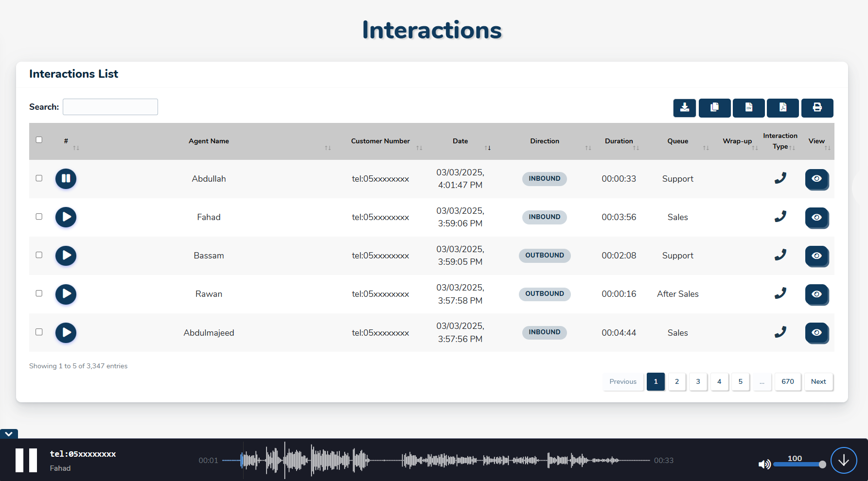Sort the table by Date column
The image size is (868, 481).
(x=460, y=141)
